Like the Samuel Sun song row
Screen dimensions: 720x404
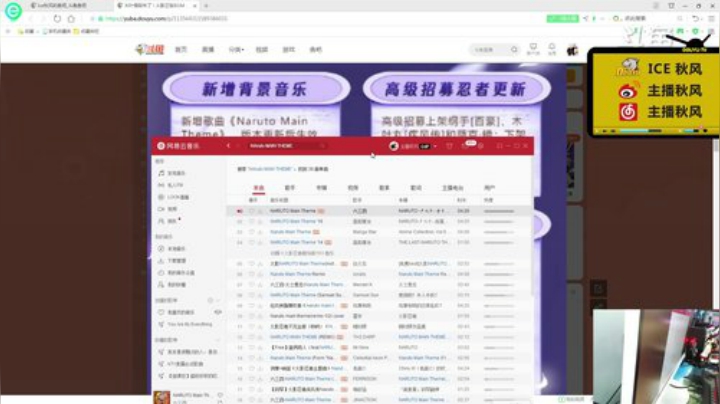[x=251, y=295]
